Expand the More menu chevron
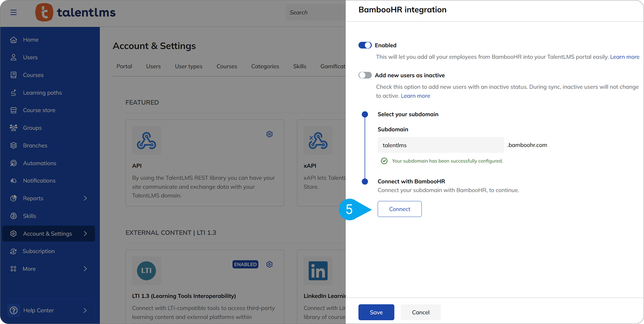Screen dimensions: 644x324 85,269
